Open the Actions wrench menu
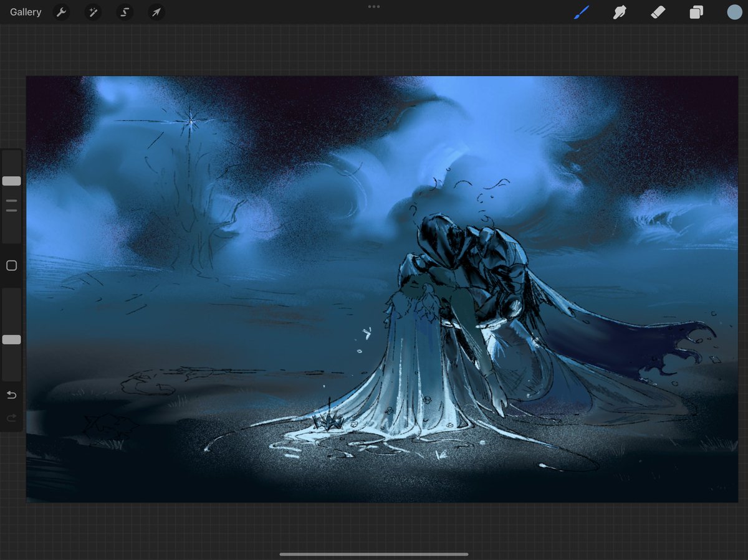This screenshot has height=560, width=748. (61, 12)
